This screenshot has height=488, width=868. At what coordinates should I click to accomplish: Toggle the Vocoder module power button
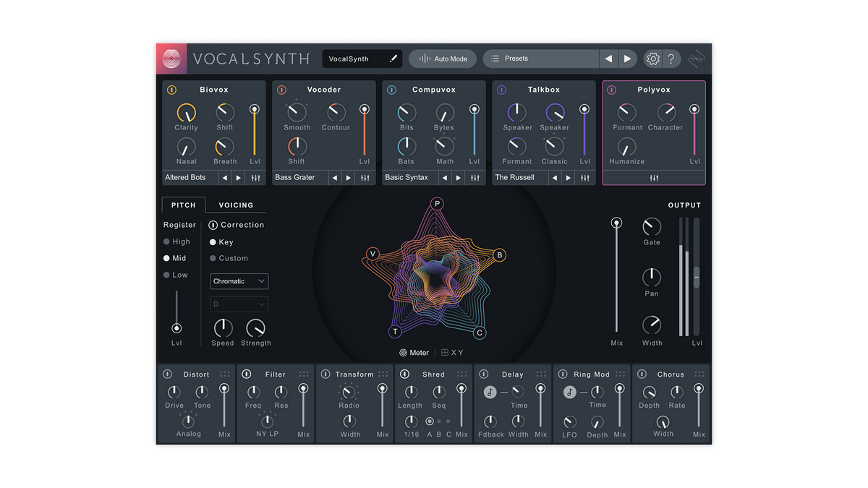pos(281,90)
